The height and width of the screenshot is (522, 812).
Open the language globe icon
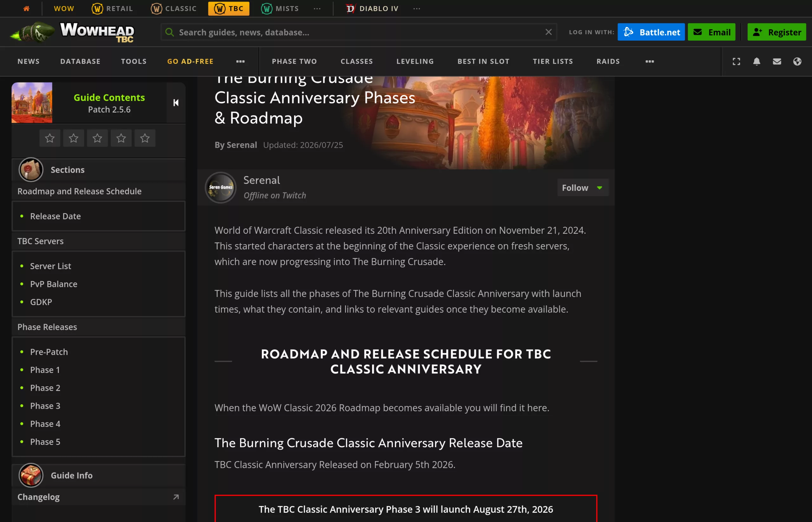[797, 61]
